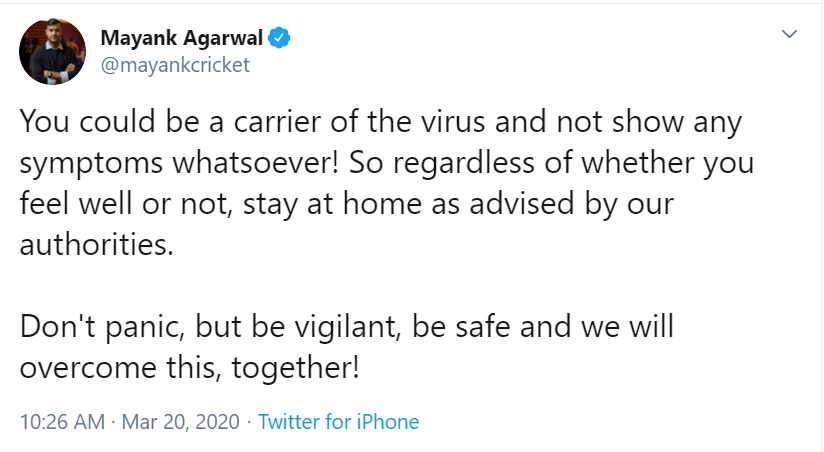Click the "Mar 20, 2020" date

[181, 421]
